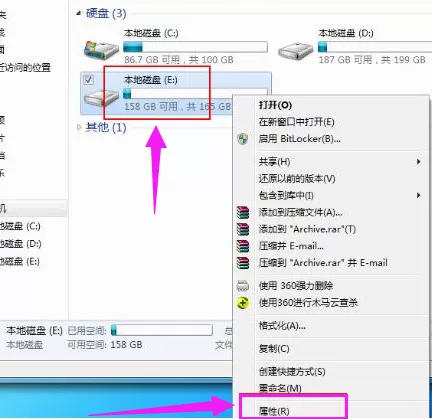Click the Local Disk (C:) drive icon
432x419 pixels.
pos(101,50)
